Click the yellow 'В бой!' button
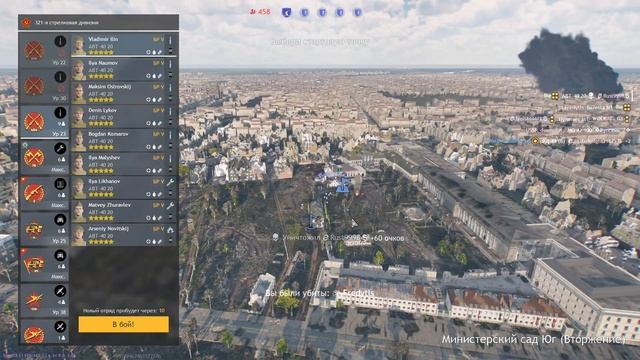 click(x=123, y=324)
